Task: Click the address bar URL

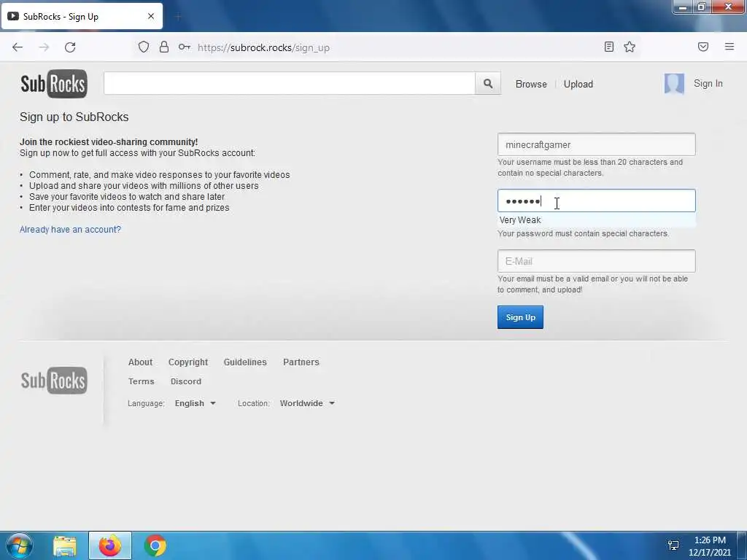Action: [263, 47]
